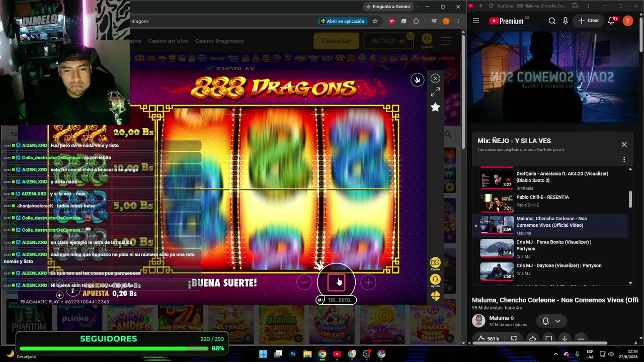Go back in the YouTube window
This screenshot has width=644, height=362.
click(481, 6)
